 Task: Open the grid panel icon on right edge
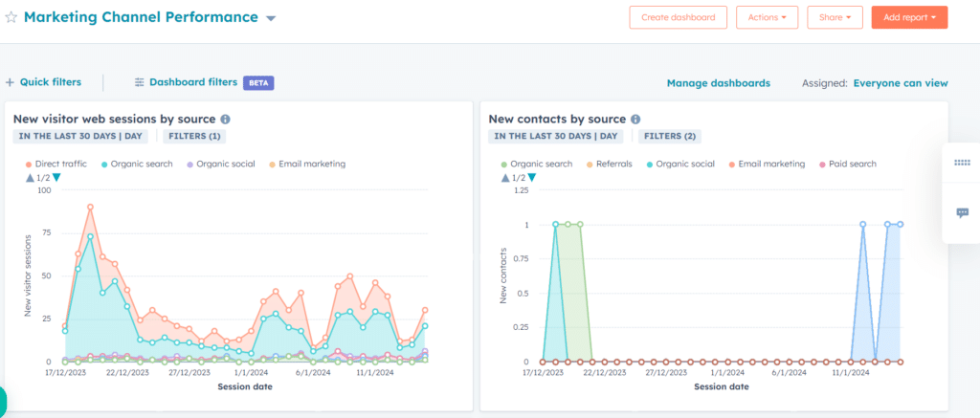coord(962,163)
